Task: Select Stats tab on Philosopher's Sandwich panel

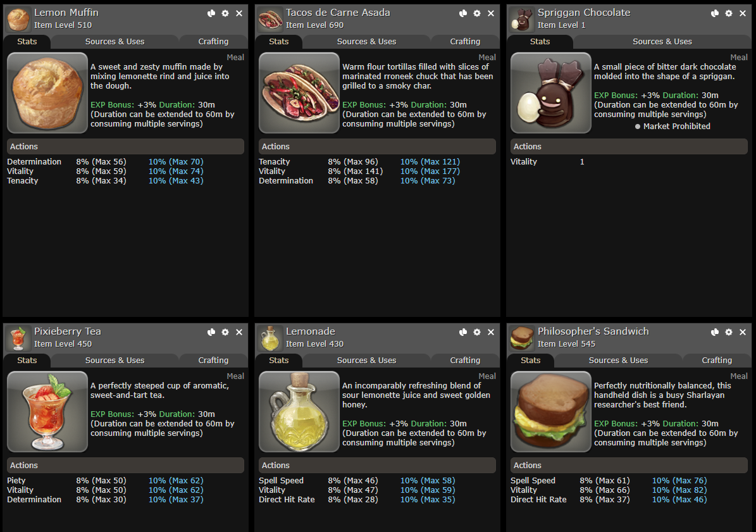Action: (x=530, y=360)
